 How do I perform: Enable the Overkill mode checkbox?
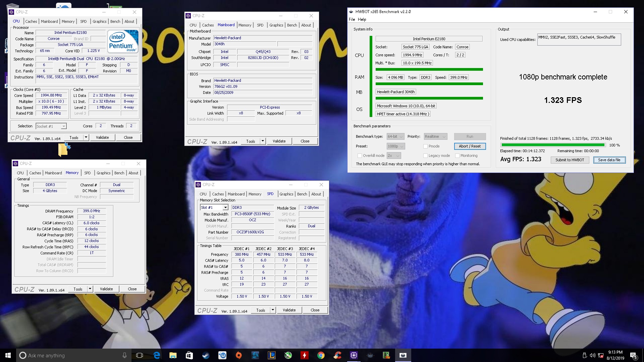360,156
